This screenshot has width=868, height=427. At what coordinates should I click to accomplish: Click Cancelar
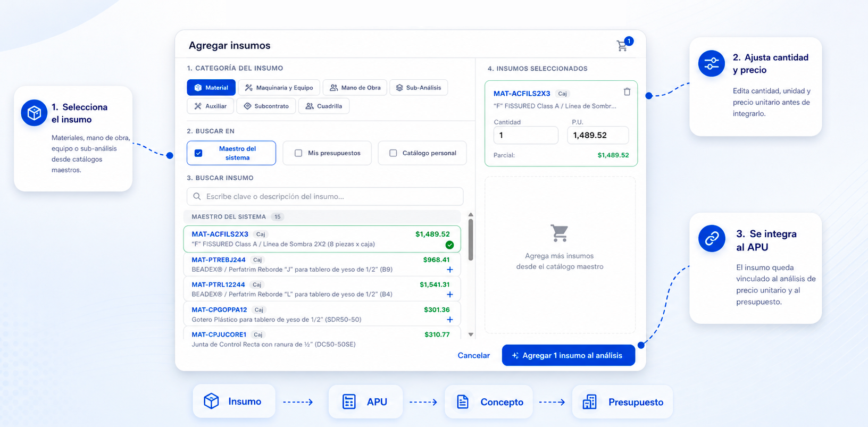[473, 355]
